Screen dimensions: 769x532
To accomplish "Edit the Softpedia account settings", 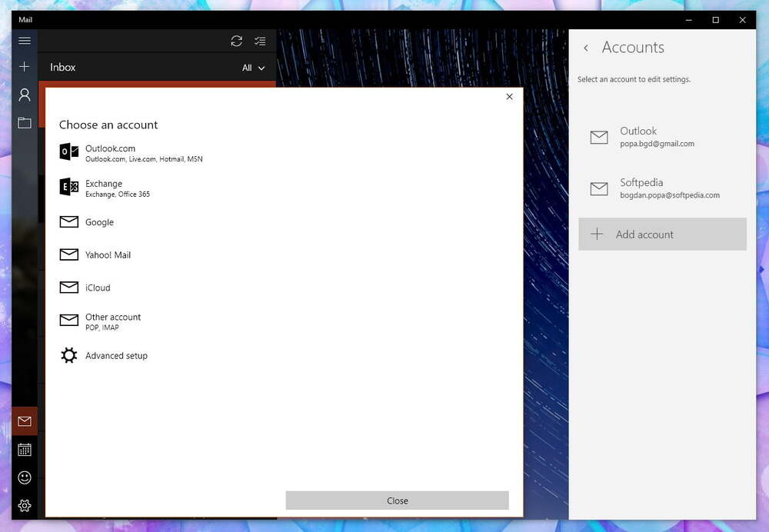I will tap(662, 188).
